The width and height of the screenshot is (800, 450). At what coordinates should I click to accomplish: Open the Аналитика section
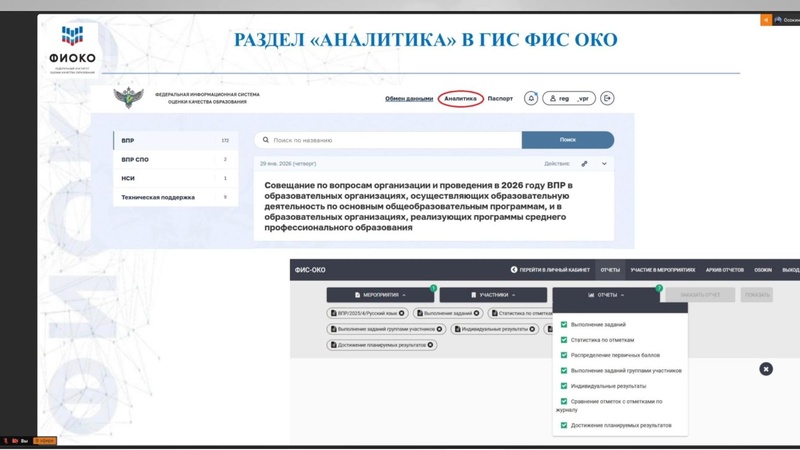point(460,98)
